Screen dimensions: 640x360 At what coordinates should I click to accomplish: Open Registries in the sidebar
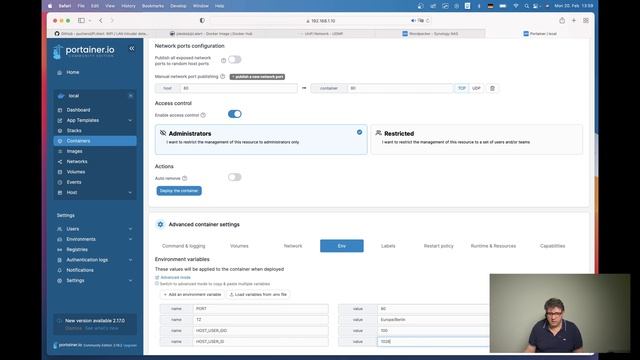click(x=77, y=249)
